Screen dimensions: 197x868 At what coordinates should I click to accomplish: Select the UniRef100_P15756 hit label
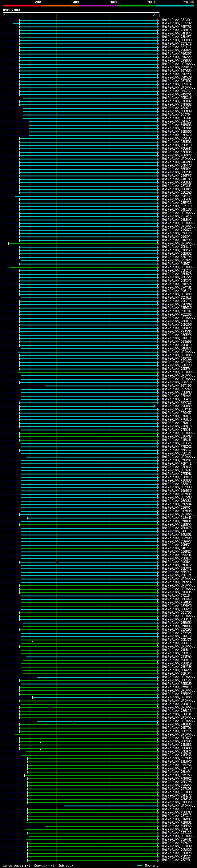click(176, 775)
